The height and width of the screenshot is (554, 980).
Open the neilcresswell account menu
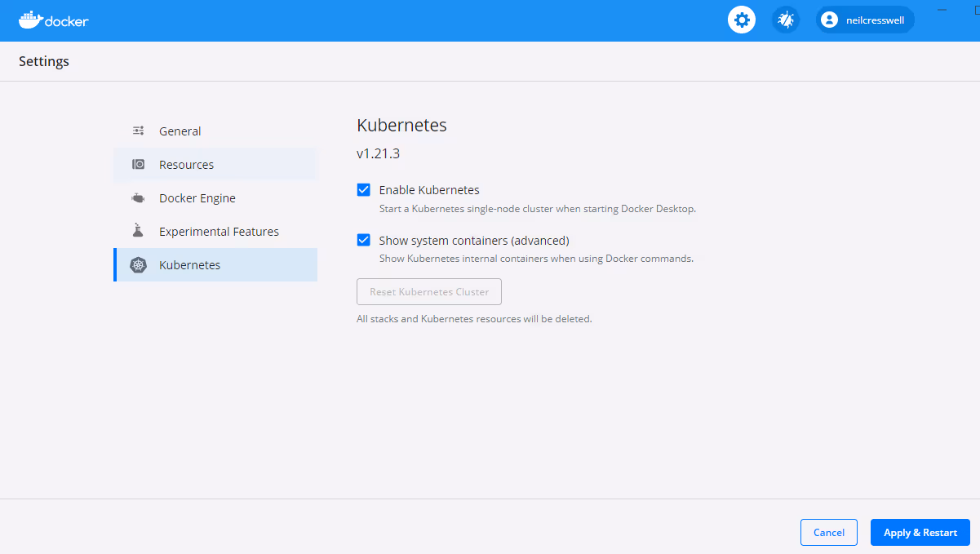866,20
